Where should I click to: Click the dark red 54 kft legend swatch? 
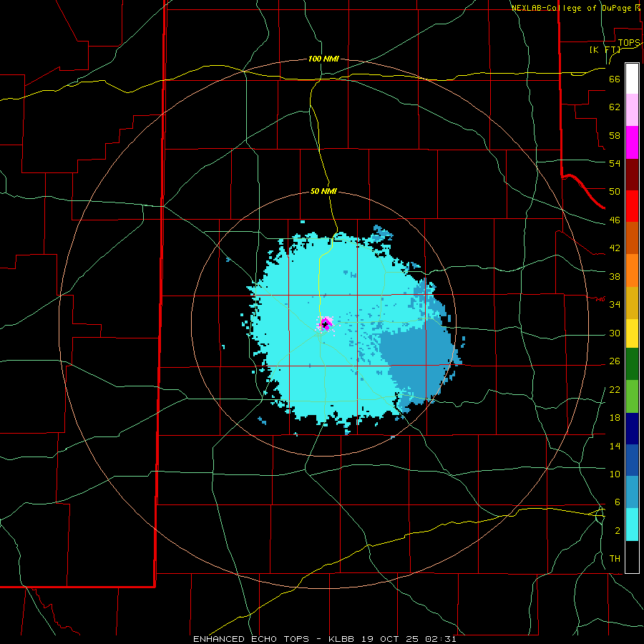click(632, 175)
